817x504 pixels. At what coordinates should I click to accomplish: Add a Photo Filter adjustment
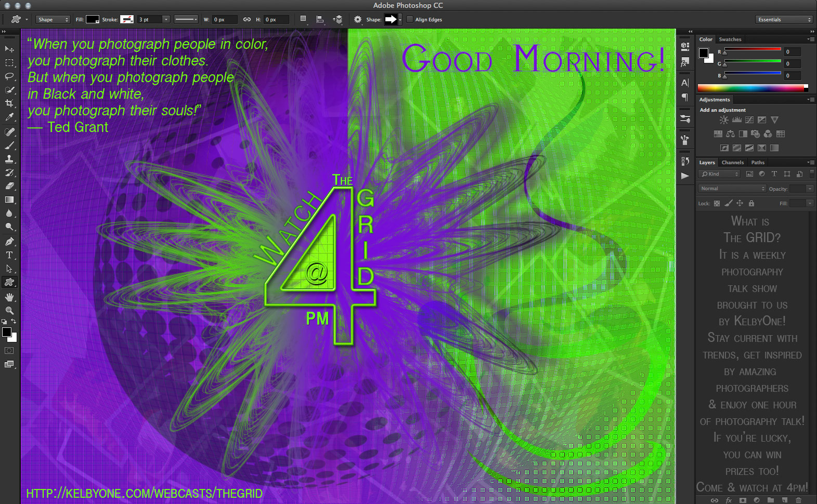[x=756, y=134]
